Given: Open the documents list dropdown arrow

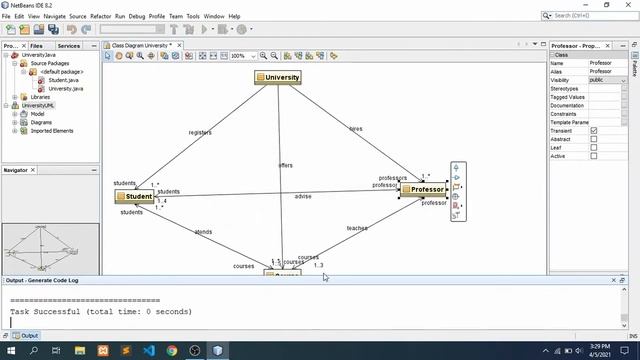Looking at the screenshot, I should 535,44.
